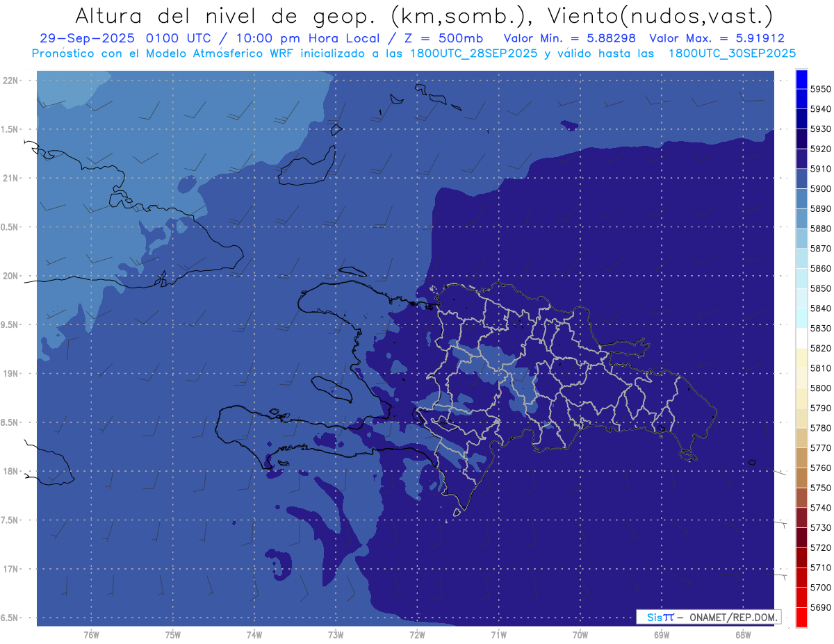Click the 74W longitude axis label
The height and width of the screenshot is (644, 834).
pos(254,634)
